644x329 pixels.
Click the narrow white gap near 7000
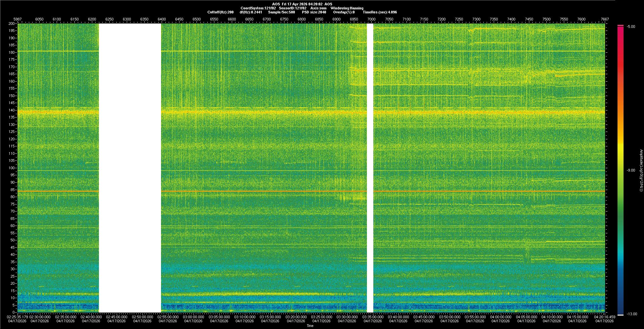pyautogui.click(x=370, y=168)
